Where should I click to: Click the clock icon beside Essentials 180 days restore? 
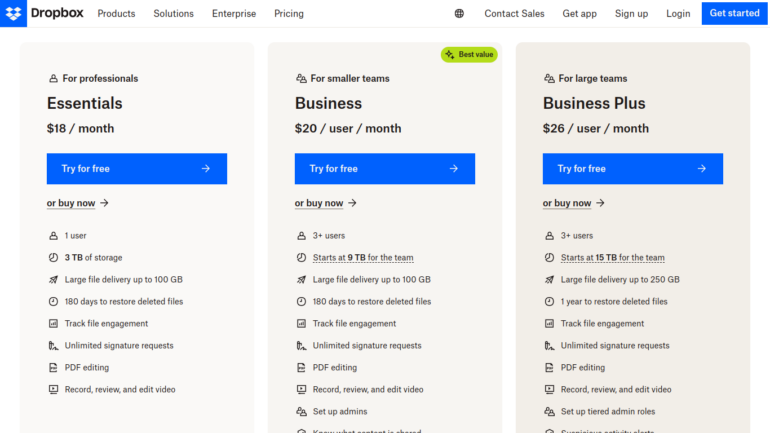pyautogui.click(x=53, y=301)
